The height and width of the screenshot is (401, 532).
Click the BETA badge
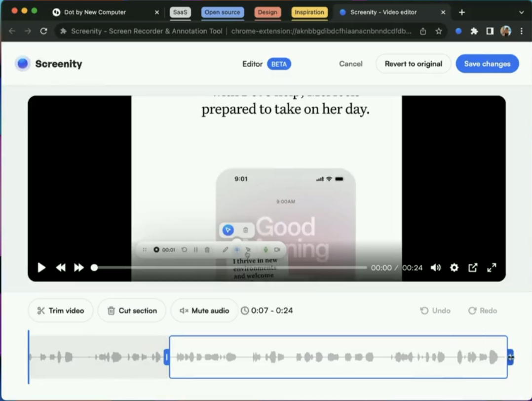[x=279, y=64]
